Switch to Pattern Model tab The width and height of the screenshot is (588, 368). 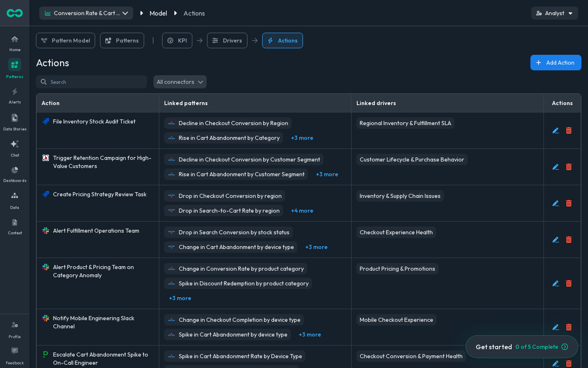pyautogui.click(x=65, y=40)
